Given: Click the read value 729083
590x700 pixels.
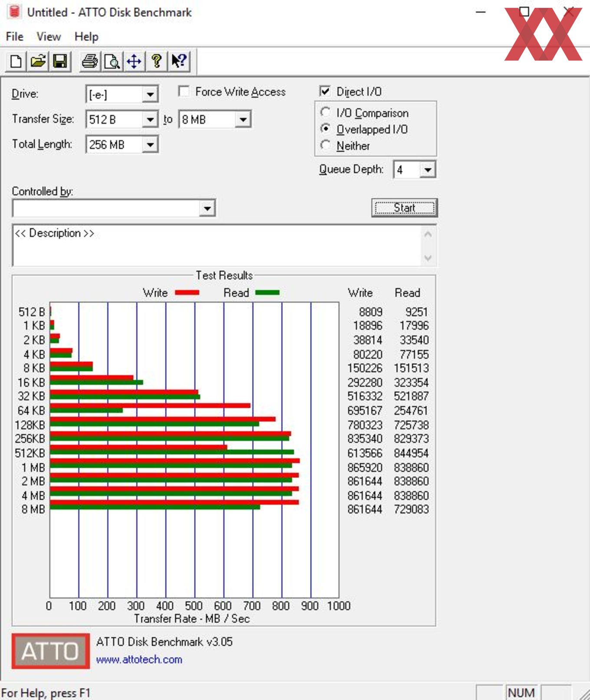Looking at the screenshot, I should [411, 509].
